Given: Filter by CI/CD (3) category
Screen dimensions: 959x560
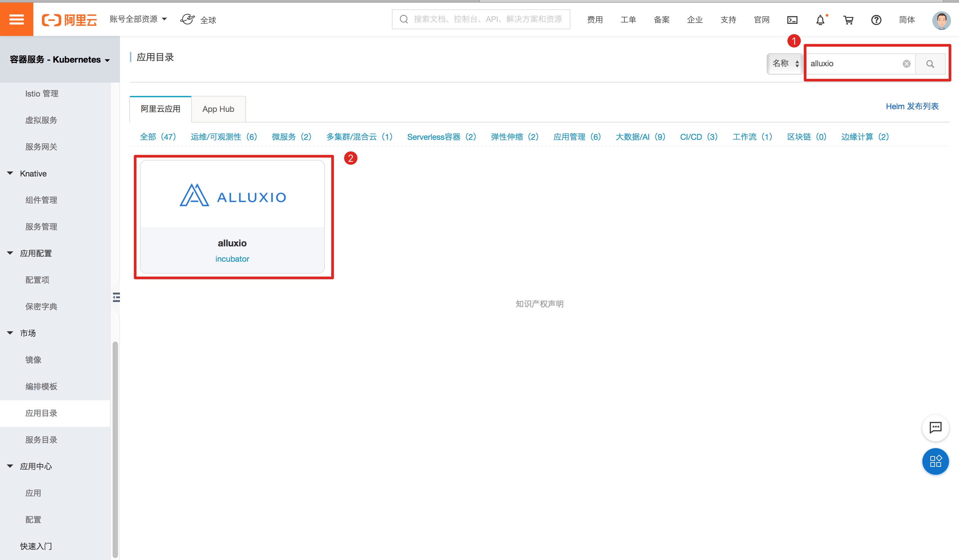Looking at the screenshot, I should (x=699, y=137).
